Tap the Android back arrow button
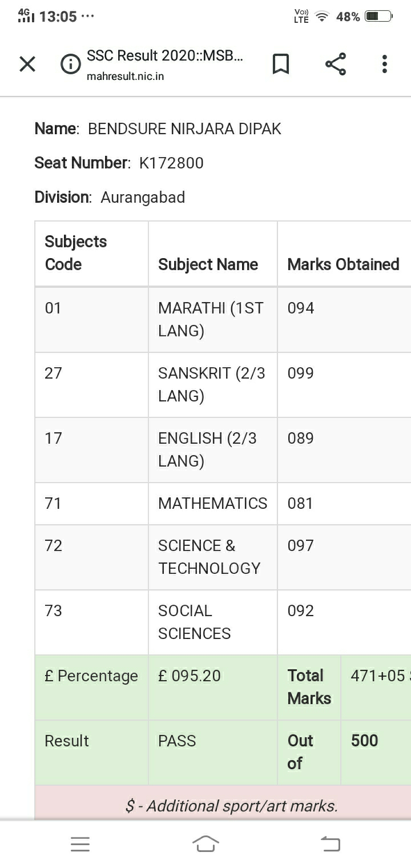 pos(331,843)
